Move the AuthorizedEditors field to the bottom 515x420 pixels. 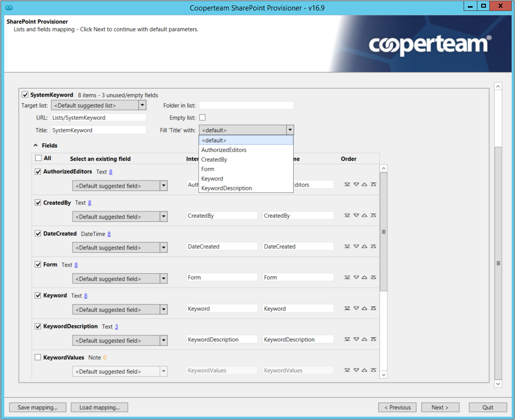point(347,184)
